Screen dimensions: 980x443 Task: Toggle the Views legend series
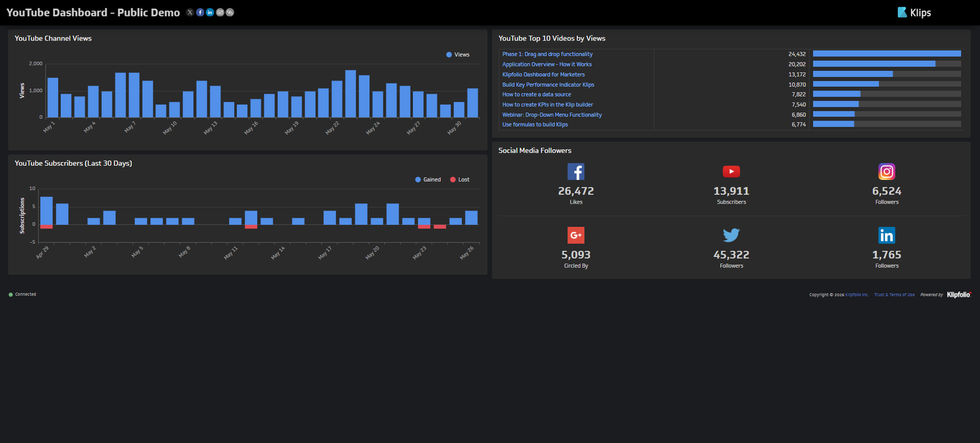458,54
